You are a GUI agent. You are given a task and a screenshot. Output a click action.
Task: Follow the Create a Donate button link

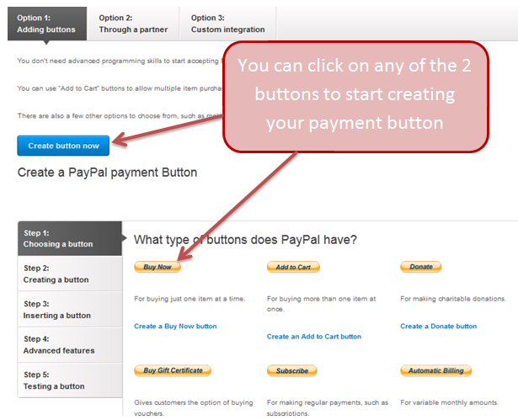(x=438, y=326)
